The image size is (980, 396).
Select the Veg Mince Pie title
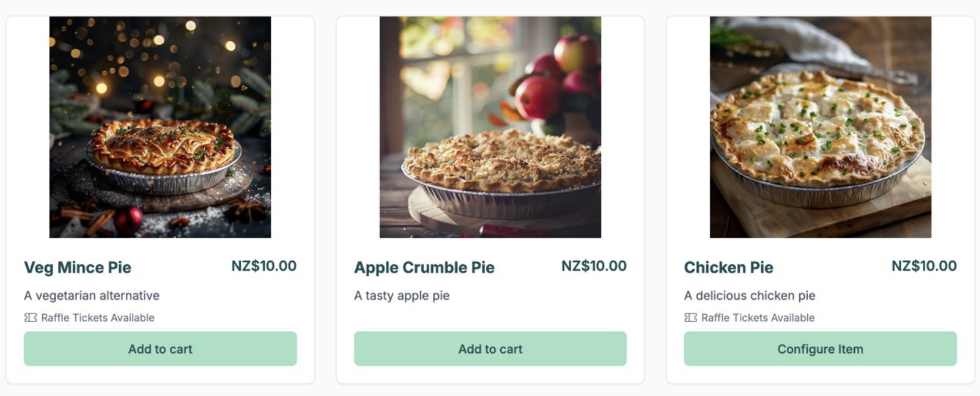(x=78, y=267)
